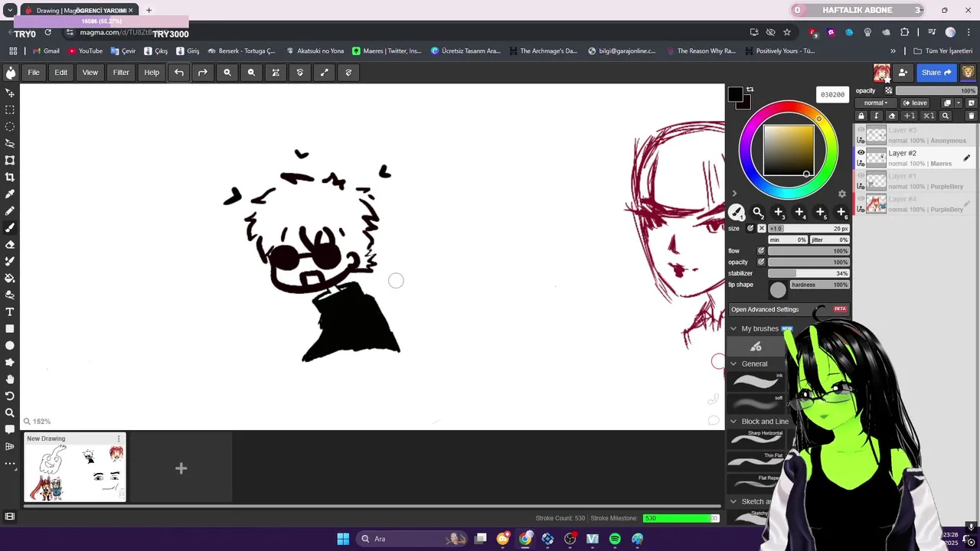Select the Ellipse shape tool

point(10,345)
